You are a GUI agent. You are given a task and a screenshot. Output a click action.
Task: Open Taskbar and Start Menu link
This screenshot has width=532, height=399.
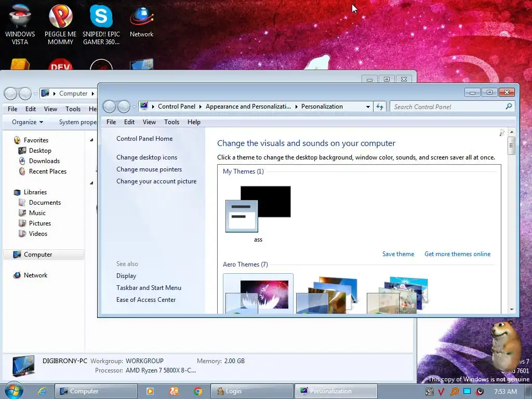[x=149, y=288]
